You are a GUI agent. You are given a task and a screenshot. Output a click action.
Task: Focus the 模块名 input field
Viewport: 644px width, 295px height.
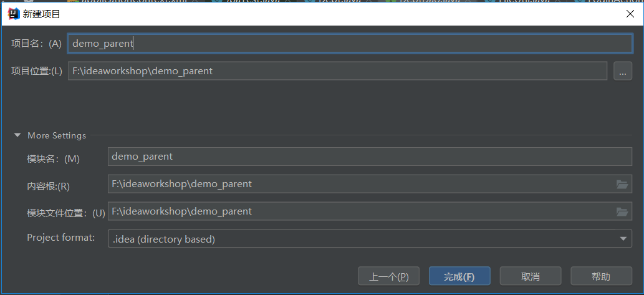[370, 157]
